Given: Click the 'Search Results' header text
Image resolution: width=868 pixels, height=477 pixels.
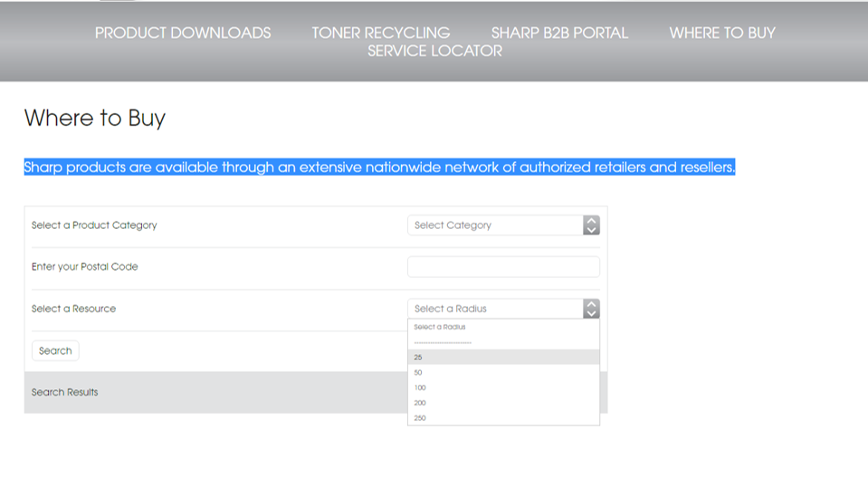Looking at the screenshot, I should [65, 392].
